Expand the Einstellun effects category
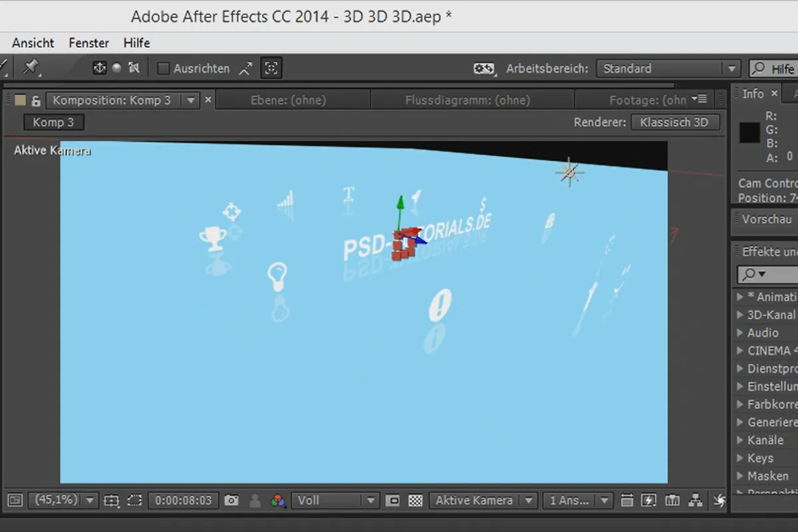 coord(740,386)
